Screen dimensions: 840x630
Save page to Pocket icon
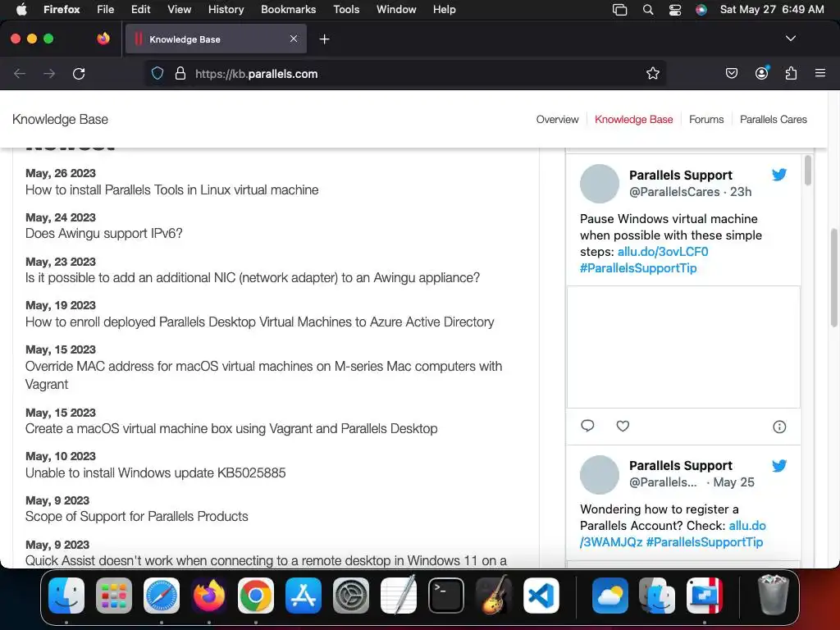(731, 73)
